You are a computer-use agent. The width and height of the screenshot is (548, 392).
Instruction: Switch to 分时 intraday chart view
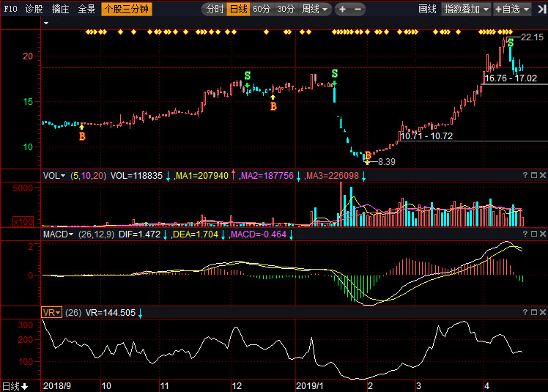pyautogui.click(x=214, y=10)
